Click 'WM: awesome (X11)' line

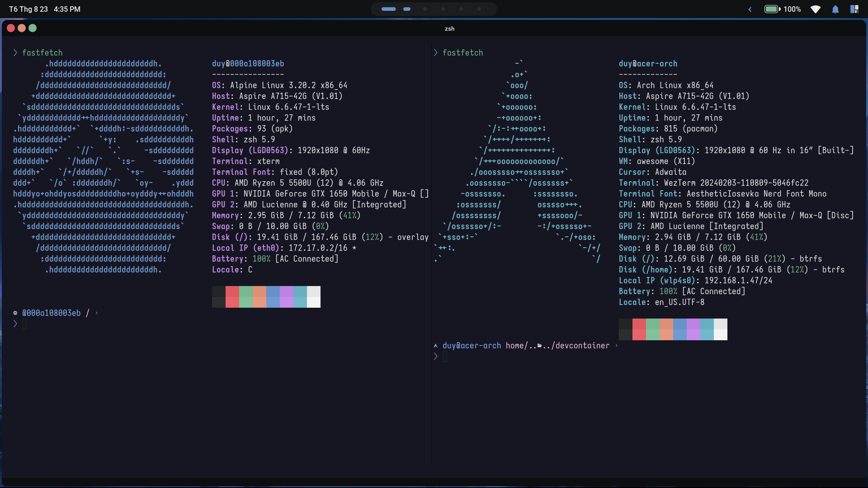click(657, 161)
